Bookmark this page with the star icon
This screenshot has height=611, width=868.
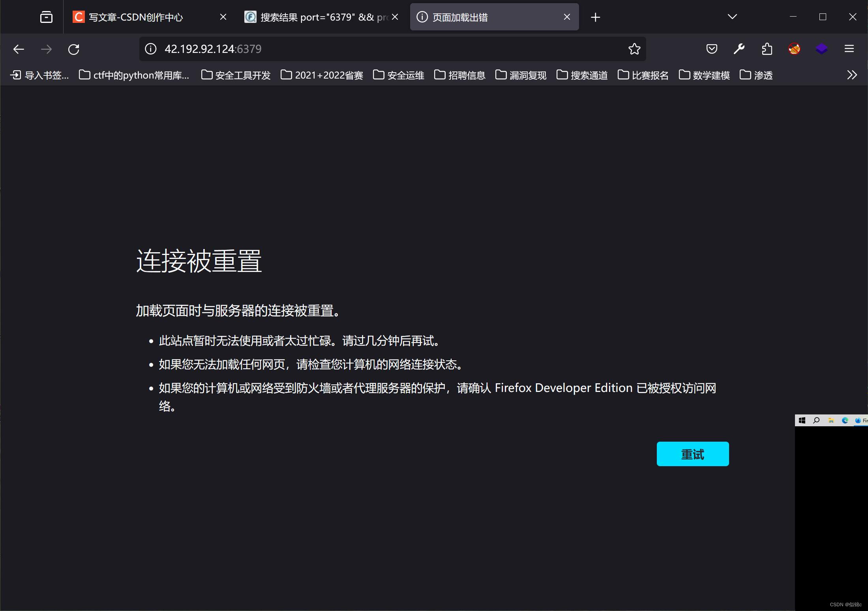click(634, 49)
